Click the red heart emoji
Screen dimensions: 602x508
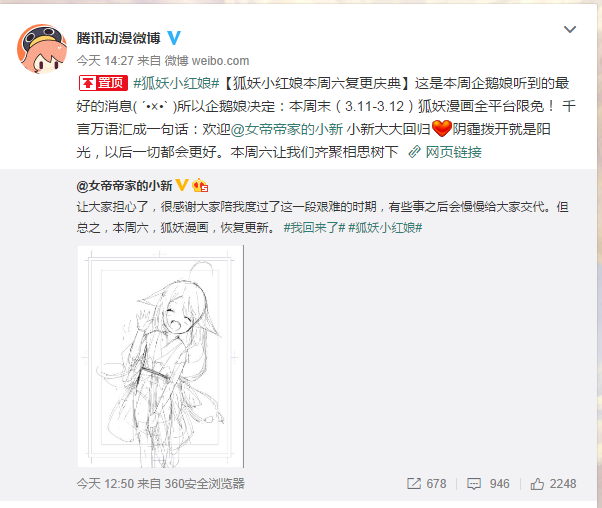[x=442, y=128]
